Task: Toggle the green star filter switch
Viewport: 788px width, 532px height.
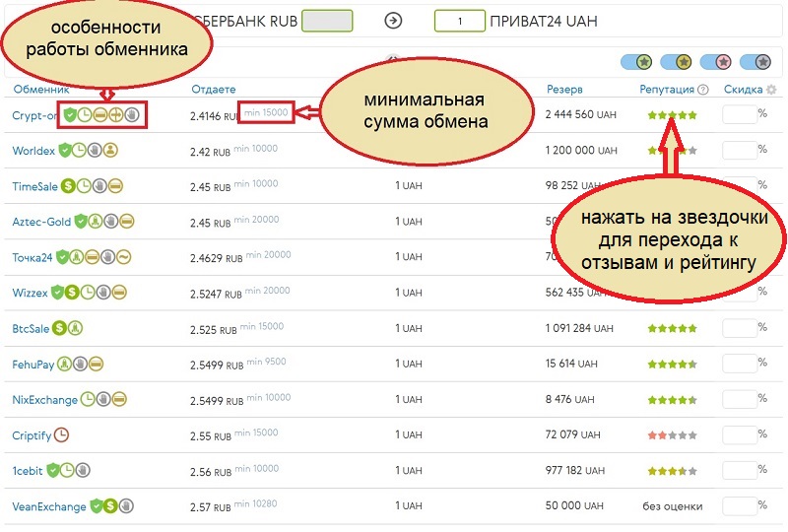Action: point(636,62)
